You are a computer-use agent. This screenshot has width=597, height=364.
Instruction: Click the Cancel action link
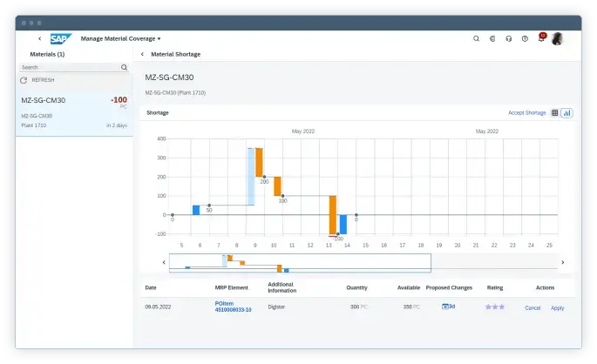(533, 308)
